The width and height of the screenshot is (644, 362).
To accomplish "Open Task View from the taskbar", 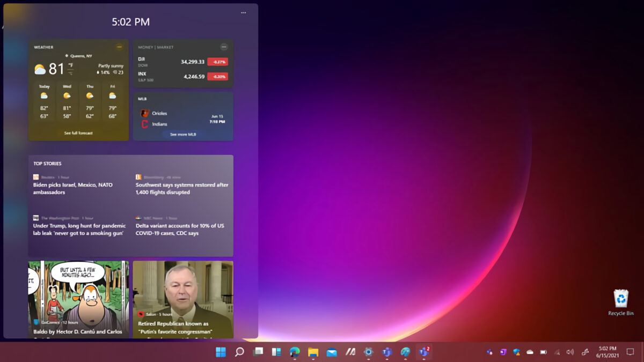I will tap(259, 352).
